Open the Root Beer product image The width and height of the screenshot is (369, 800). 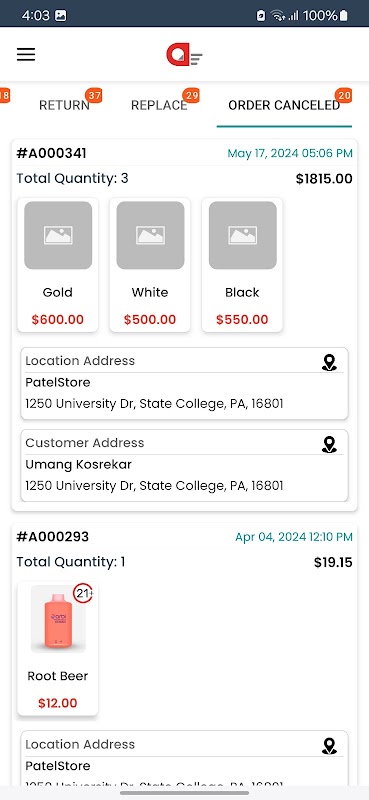(58, 619)
